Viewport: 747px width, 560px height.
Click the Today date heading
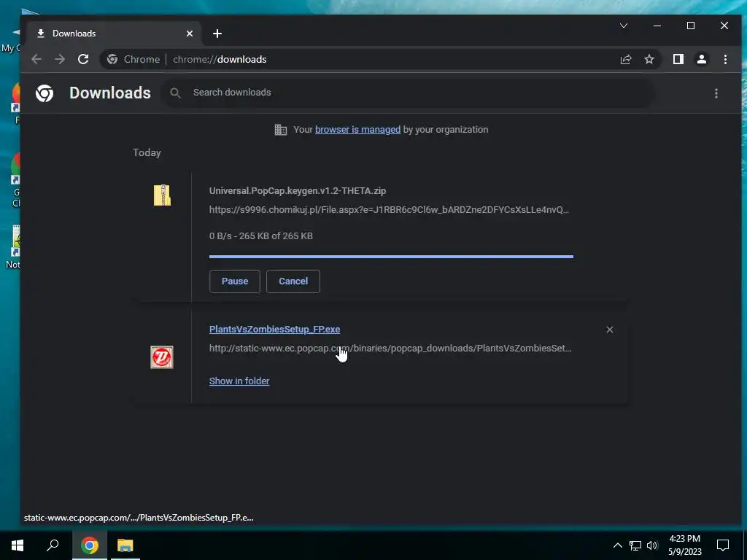coord(147,153)
